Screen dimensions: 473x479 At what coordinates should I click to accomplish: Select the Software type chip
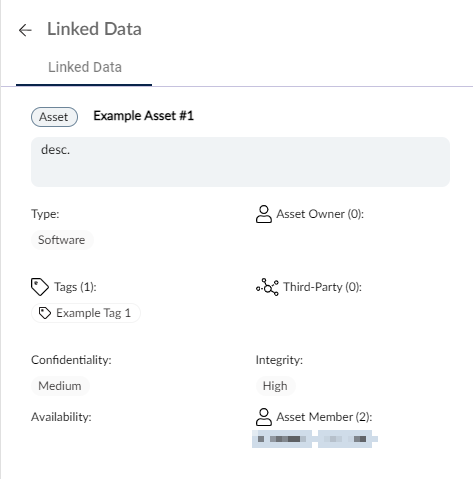pyautogui.click(x=62, y=240)
